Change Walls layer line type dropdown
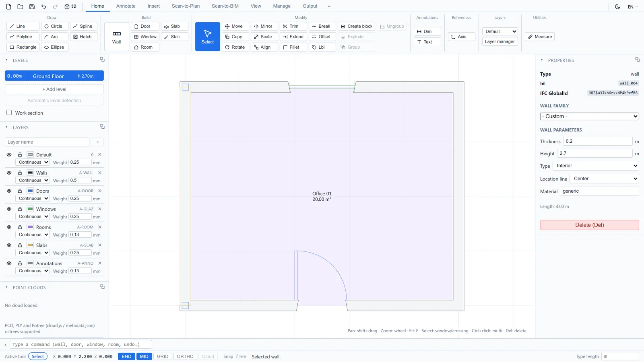Image resolution: width=644 pixels, height=362 pixels. tap(32, 180)
